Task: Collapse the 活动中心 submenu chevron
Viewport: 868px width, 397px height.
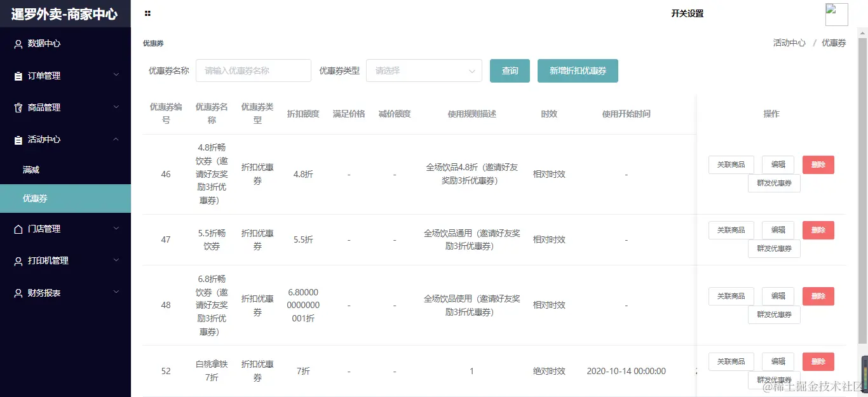Action: click(x=116, y=139)
